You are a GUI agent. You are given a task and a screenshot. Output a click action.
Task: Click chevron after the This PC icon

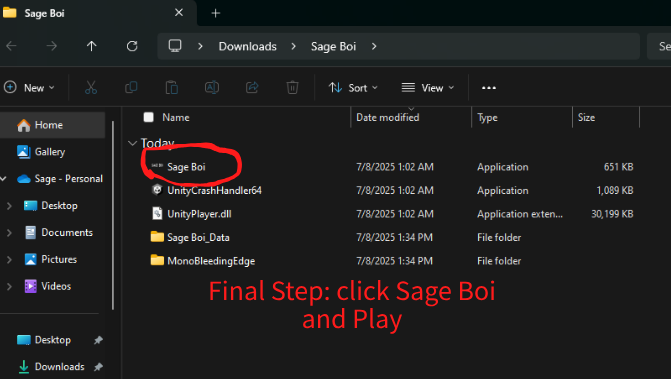point(200,46)
